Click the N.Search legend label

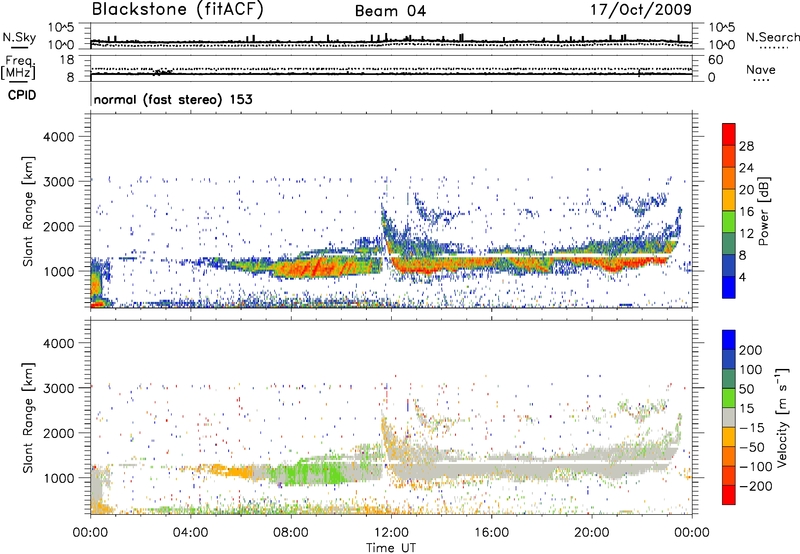click(x=773, y=37)
